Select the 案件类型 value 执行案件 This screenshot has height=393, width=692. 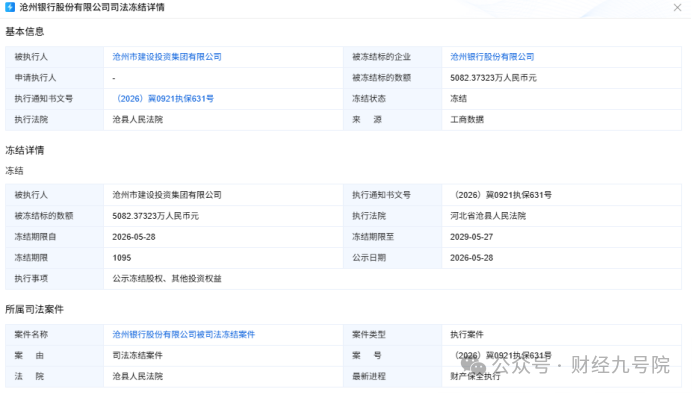pos(466,335)
